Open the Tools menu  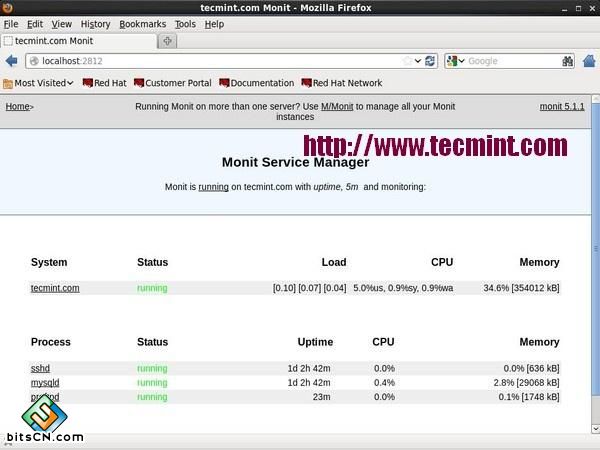[185, 24]
